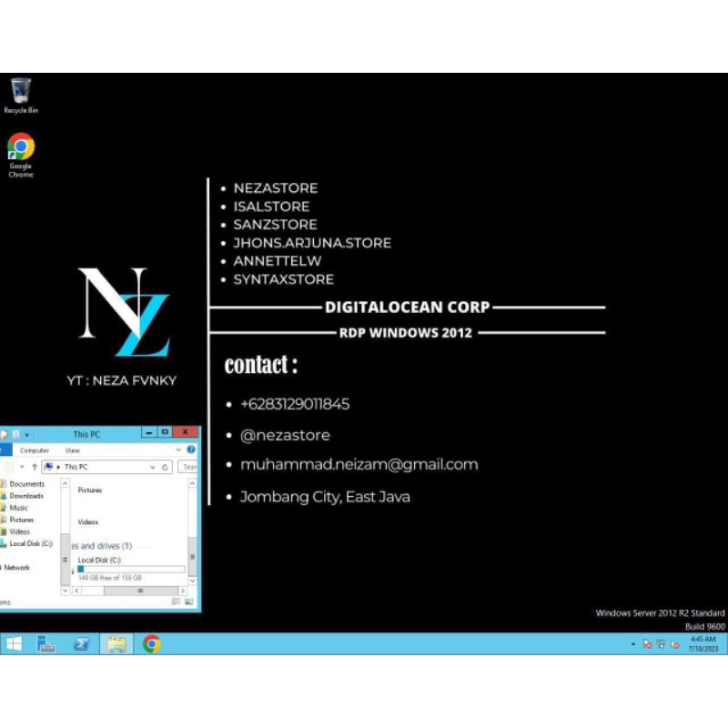Select the Downloads folder
Screen dimensions: 728x728
tap(29, 495)
